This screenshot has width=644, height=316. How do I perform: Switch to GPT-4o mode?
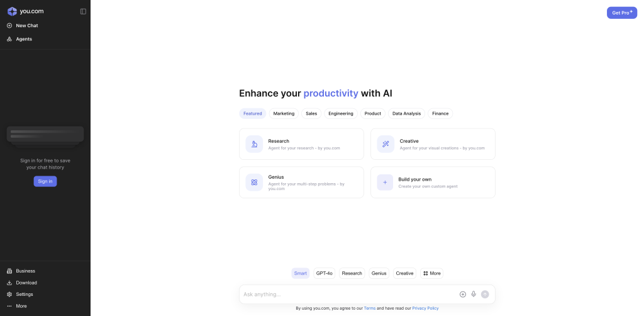[x=325, y=273]
